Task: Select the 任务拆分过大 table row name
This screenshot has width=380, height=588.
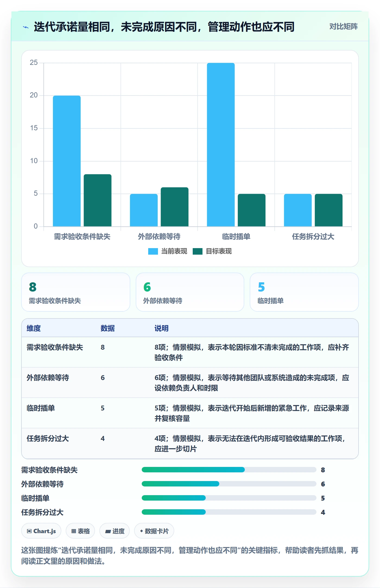Action: click(48, 438)
